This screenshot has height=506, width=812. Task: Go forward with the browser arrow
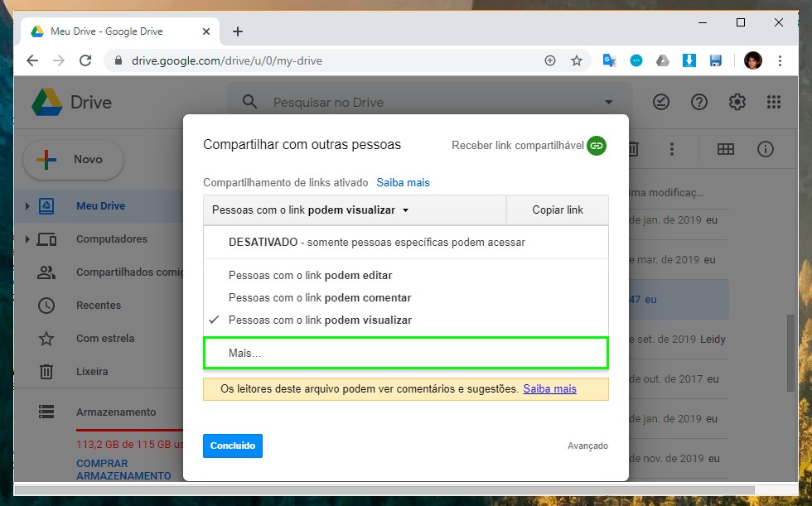59,60
